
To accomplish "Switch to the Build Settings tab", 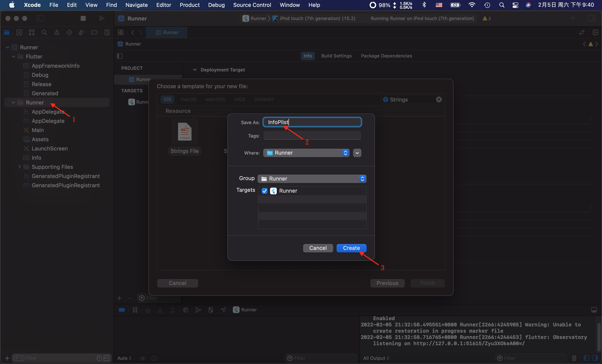I will coord(336,56).
